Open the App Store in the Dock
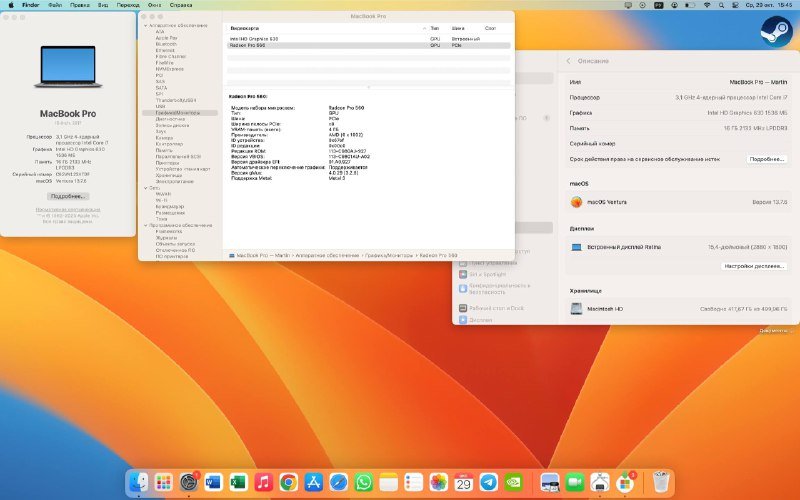 tap(313, 482)
